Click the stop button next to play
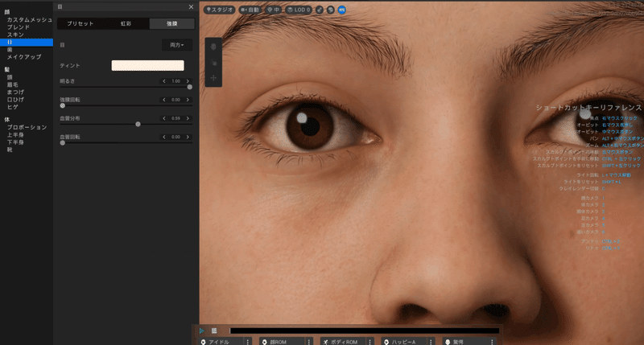This screenshot has height=345, width=644. pyautogui.click(x=214, y=331)
